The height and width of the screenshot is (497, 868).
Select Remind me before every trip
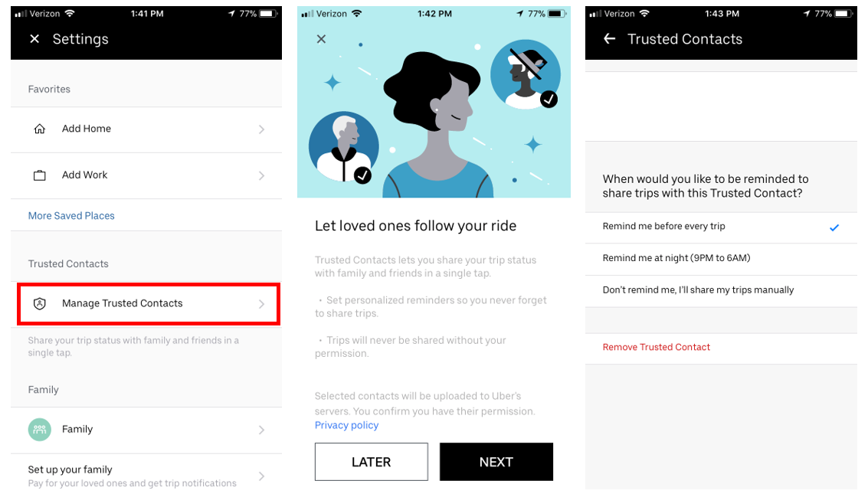coord(721,227)
